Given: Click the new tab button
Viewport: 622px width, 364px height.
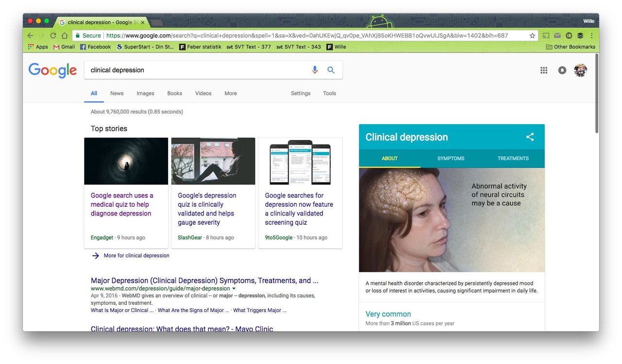Looking at the screenshot, I should pos(156,23).
